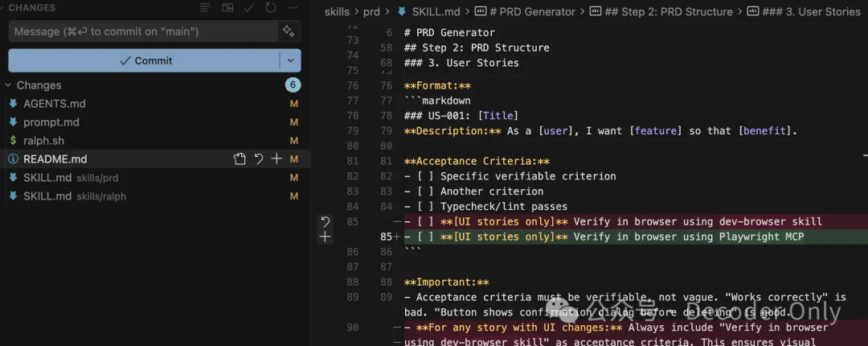Screen dimensions: 868x346
Task: Revert the diff block using gutter arrow
Action: pyautogui.click(x=325, y=221)
